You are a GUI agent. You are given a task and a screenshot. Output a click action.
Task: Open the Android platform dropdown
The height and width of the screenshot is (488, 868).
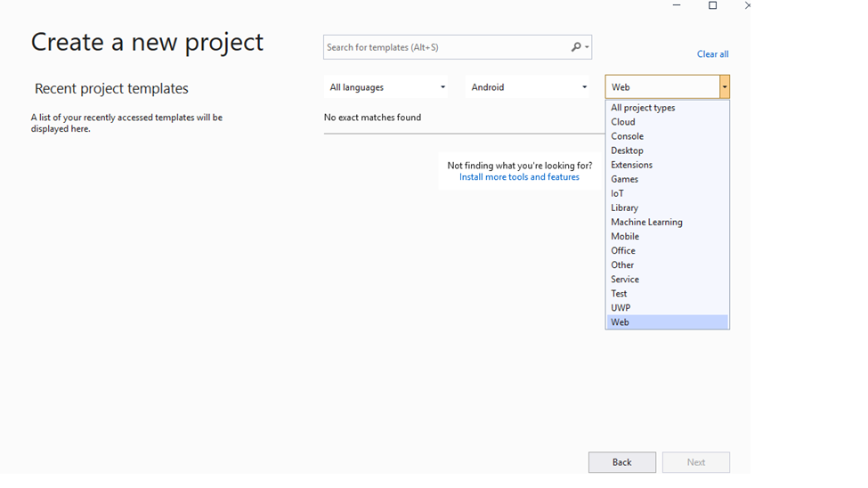point(528,87)
